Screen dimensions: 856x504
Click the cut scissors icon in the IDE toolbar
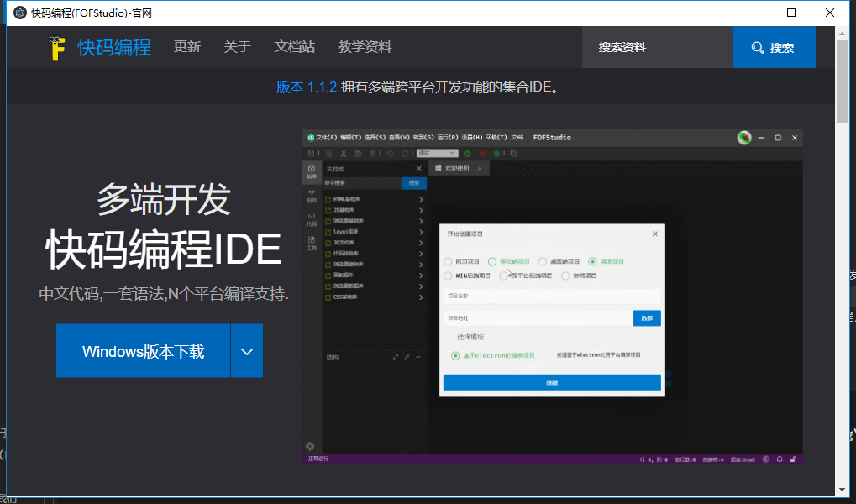(344, 154)
